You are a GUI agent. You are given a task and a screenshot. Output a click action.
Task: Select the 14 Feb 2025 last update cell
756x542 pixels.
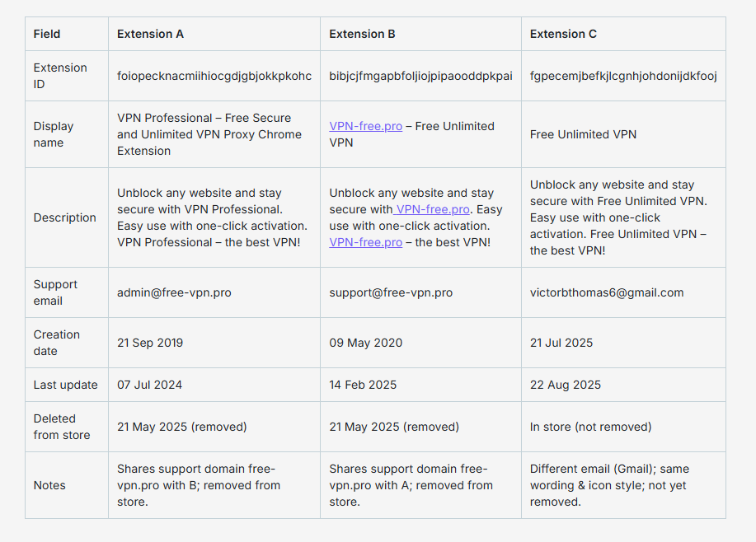pyautogui.click(x=363, y=385)
